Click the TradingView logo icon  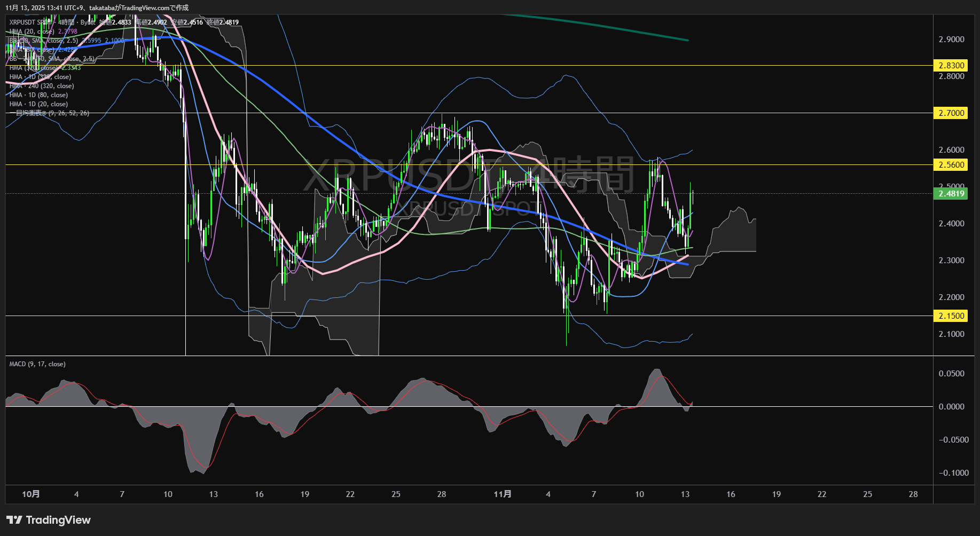14,520
